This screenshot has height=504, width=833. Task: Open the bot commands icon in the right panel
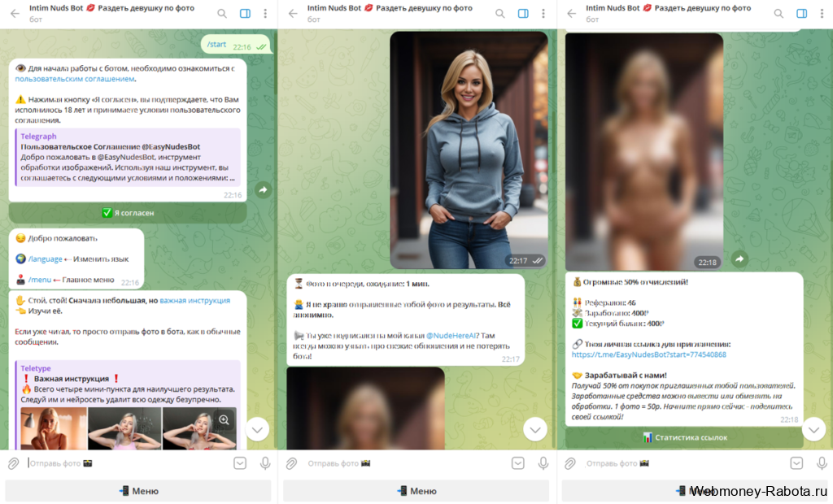click(x=796, y=463)
